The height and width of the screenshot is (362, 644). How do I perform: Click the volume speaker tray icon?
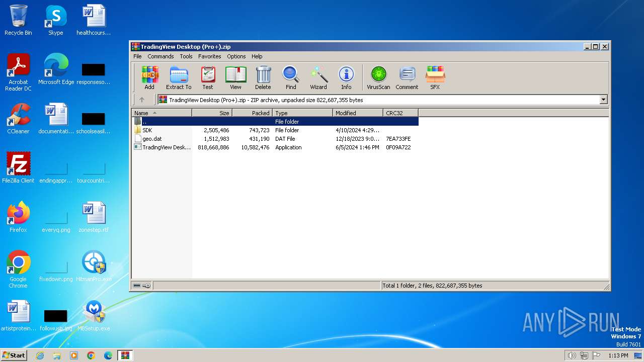pos(572,355)
